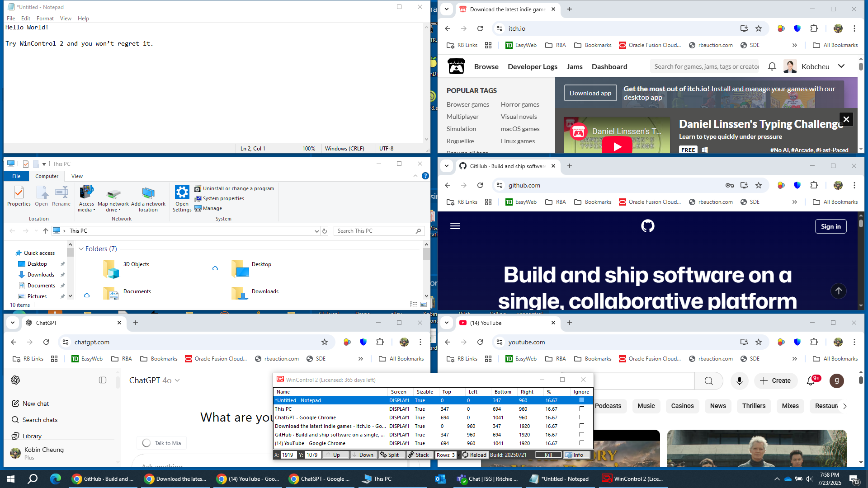Click Download app on itch.io
The image size is (868, 488).
point(590,93)
